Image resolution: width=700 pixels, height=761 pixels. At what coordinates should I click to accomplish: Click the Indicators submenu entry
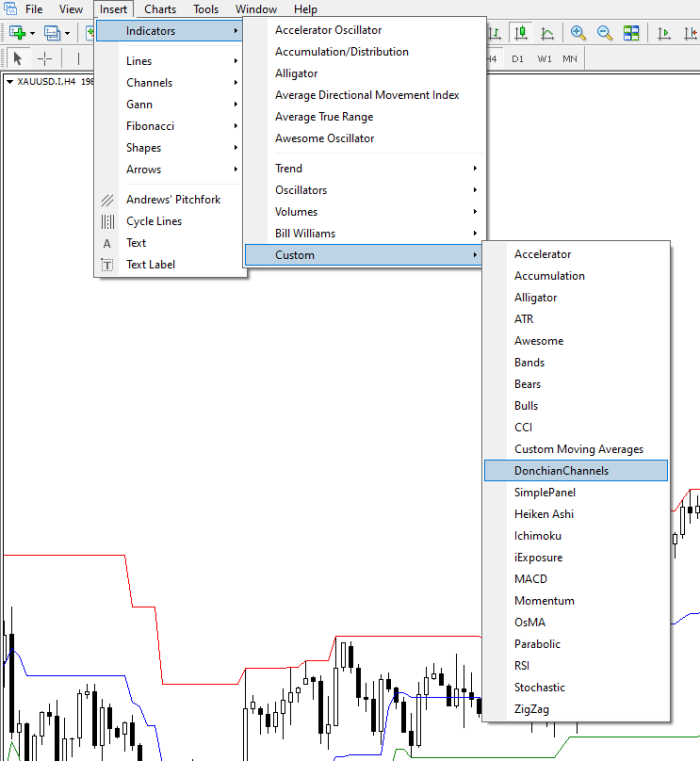(169, 31)
